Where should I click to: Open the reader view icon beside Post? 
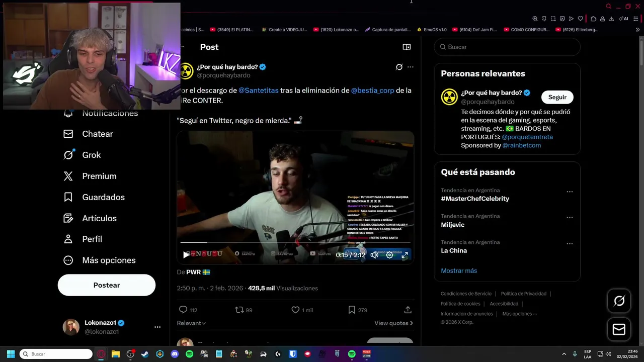tap(407, 47)
